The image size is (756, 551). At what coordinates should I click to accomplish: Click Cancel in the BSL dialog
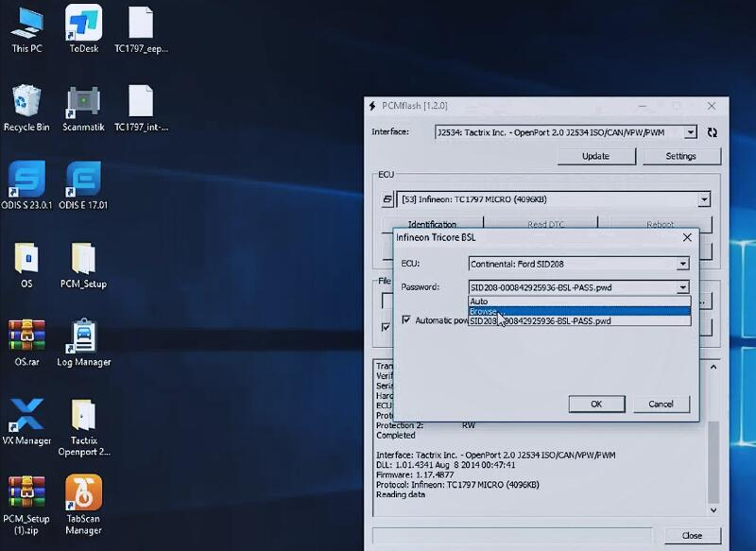point(661,404)
